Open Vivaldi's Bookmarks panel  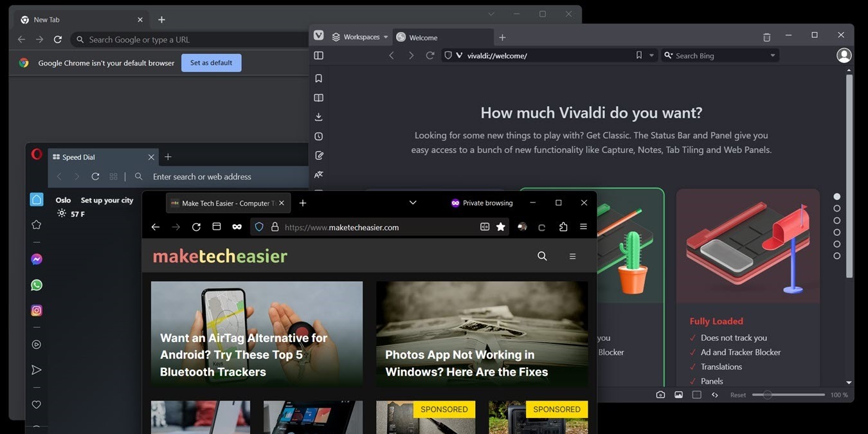pos(318,78)
